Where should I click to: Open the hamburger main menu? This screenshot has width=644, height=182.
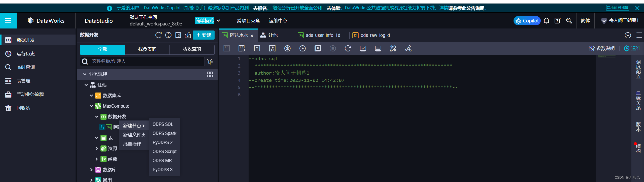[8, 21]
